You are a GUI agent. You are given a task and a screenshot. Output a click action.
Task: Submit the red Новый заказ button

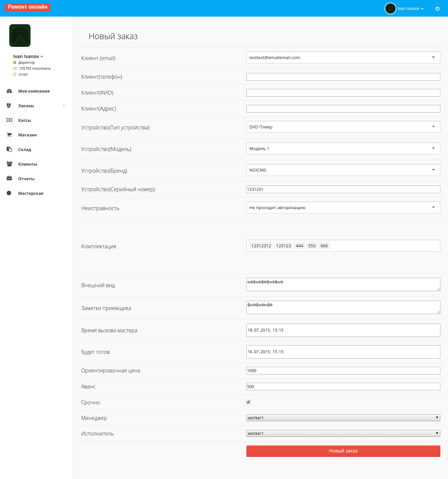[343, 451]
